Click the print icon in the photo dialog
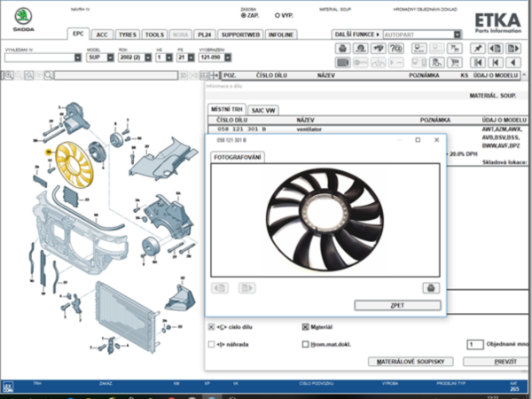The width and height of the screenshot is (532, 399). coord(430,287)
